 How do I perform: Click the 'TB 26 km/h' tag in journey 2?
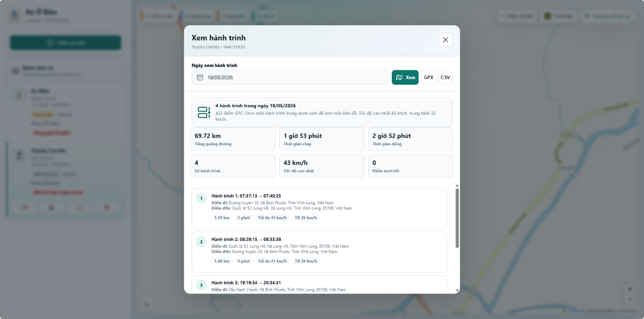click(306, 261)
